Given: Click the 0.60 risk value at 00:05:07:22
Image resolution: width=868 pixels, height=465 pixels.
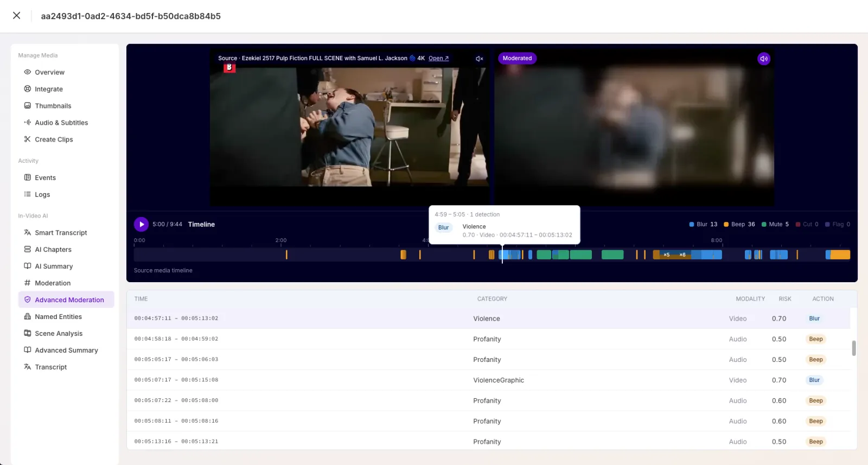Looking at the screenshot, I should [x=779, y=401].
